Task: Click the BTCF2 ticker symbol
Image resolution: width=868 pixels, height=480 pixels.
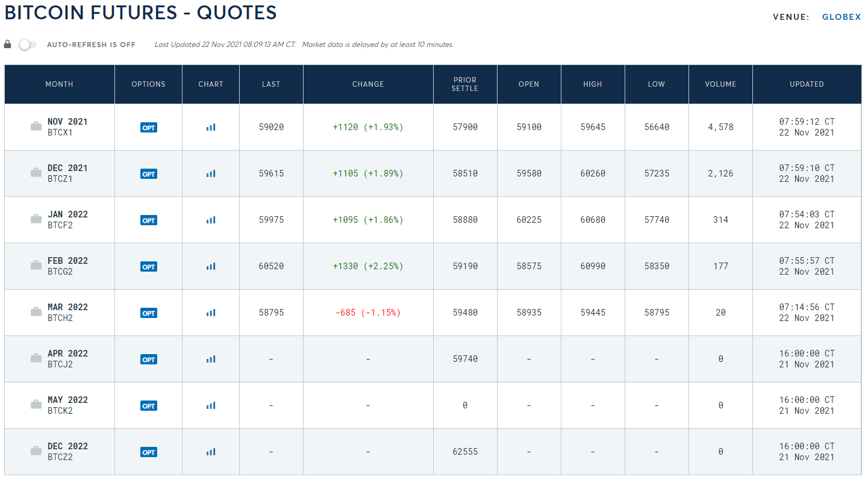Action: click(x=60, y=225)
